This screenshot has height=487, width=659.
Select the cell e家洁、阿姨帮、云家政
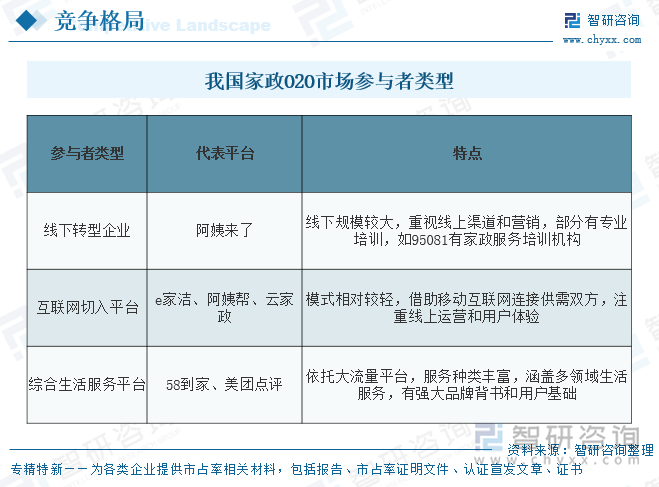(x=224, y=308)
